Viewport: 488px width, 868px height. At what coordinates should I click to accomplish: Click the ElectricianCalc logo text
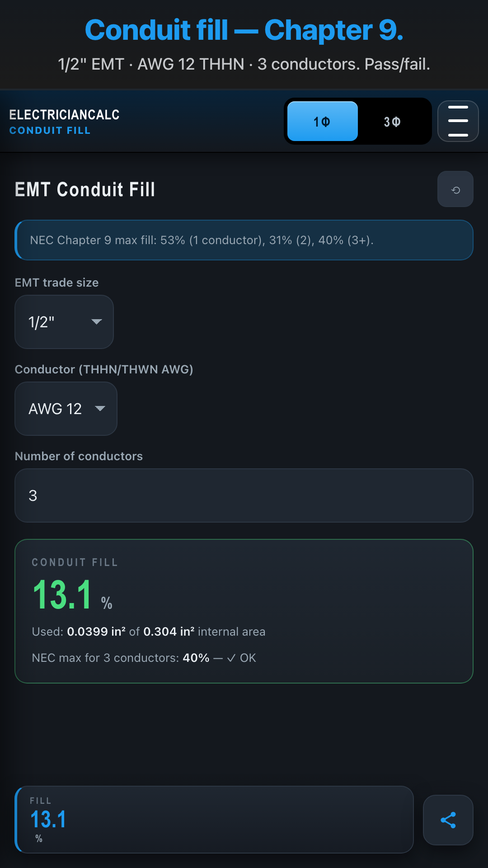click(65, 115)
